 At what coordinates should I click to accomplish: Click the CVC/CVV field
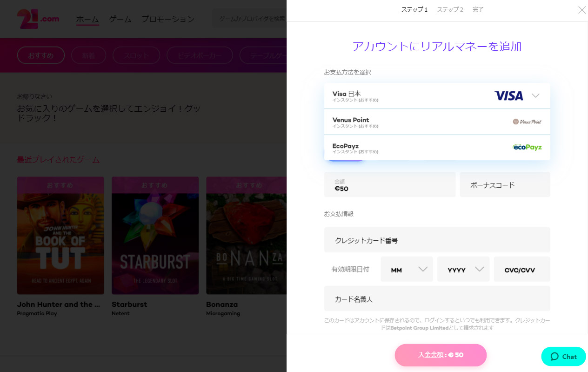522,269
